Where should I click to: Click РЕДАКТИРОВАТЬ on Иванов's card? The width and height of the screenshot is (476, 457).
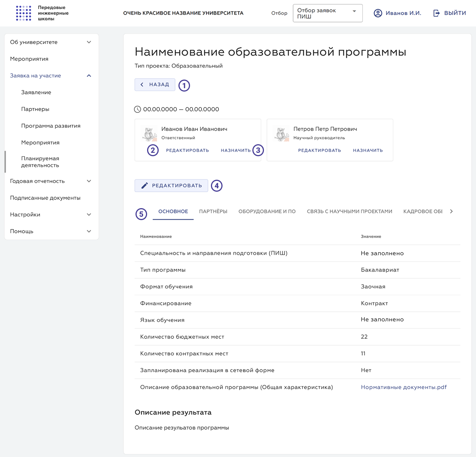point(187,151)
